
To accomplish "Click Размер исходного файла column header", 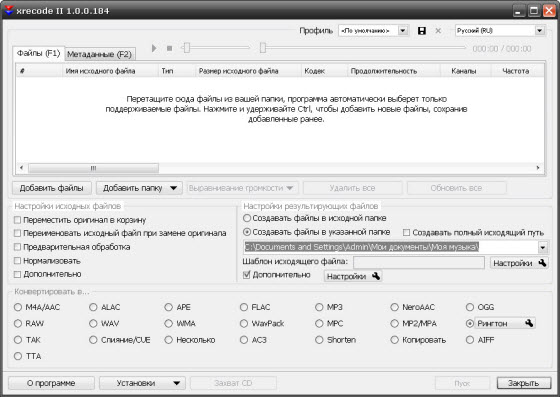I will point(249,71).
